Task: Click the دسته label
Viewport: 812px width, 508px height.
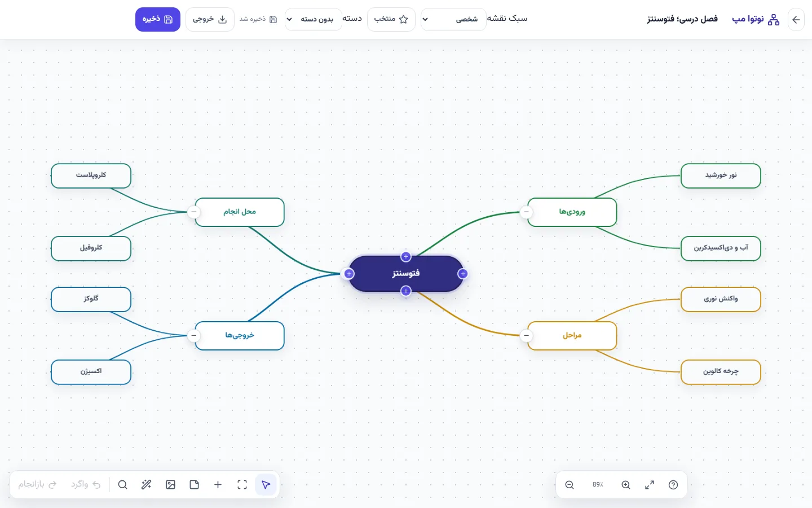Action: tap(352, 19)
